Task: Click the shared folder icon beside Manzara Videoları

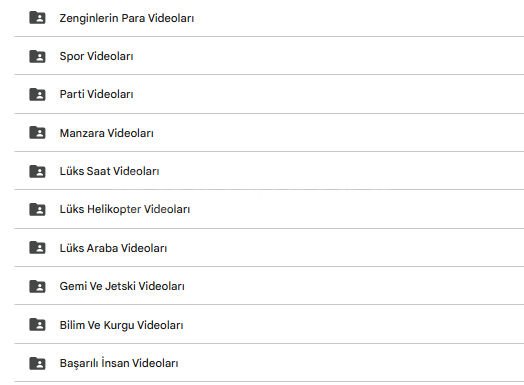Action: [37, 133]
